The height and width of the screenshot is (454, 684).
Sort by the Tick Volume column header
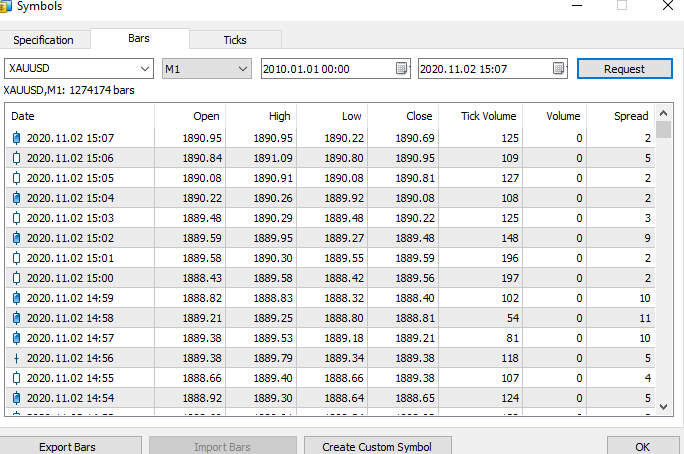[x=481, y=116]
